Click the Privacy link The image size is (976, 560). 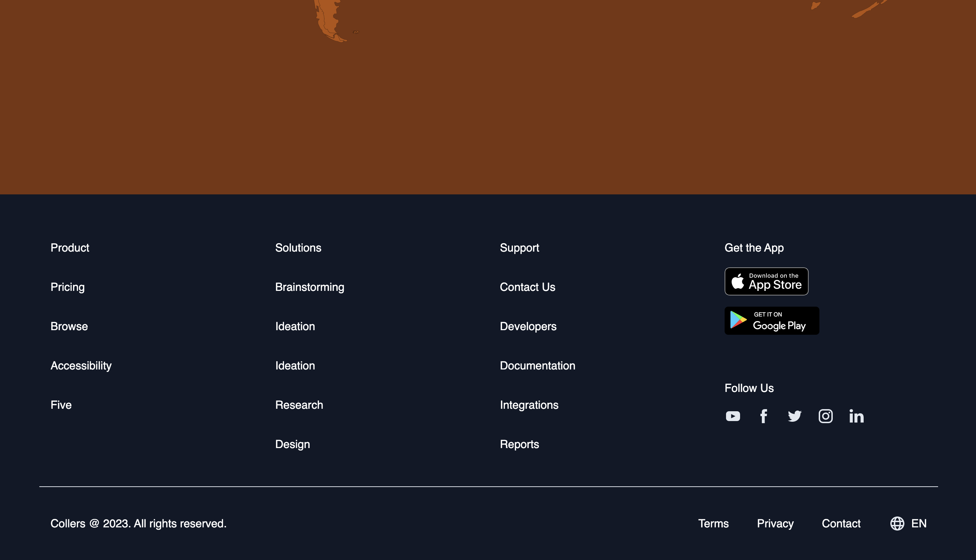(x=775, y=524)
